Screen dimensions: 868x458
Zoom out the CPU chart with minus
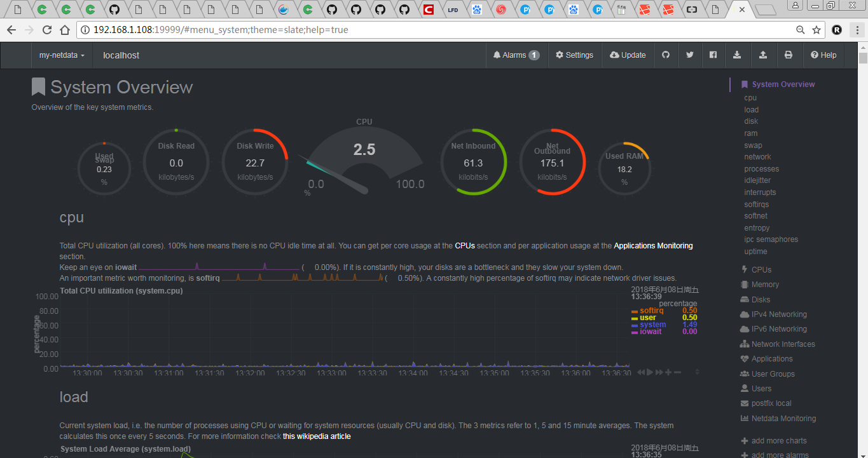pos(678,372)
